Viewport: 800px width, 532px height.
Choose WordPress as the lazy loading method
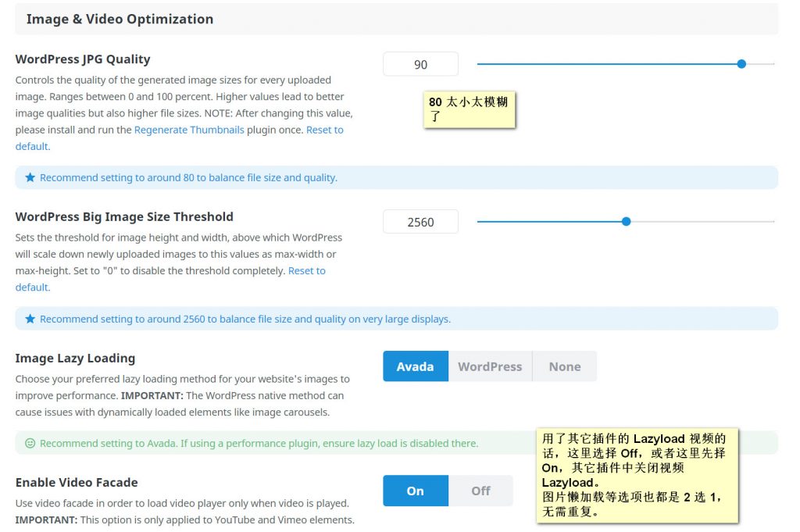pos(490,366)
